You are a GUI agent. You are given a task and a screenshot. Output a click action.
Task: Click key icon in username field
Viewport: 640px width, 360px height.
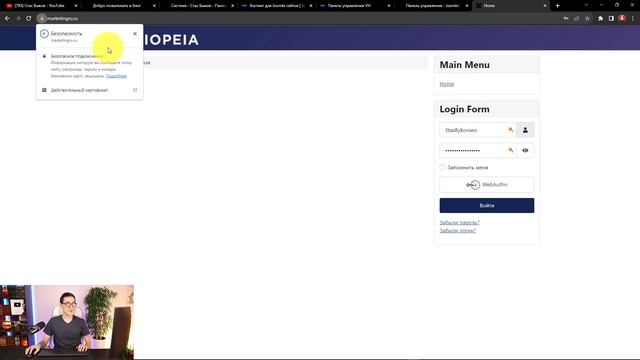511,130
